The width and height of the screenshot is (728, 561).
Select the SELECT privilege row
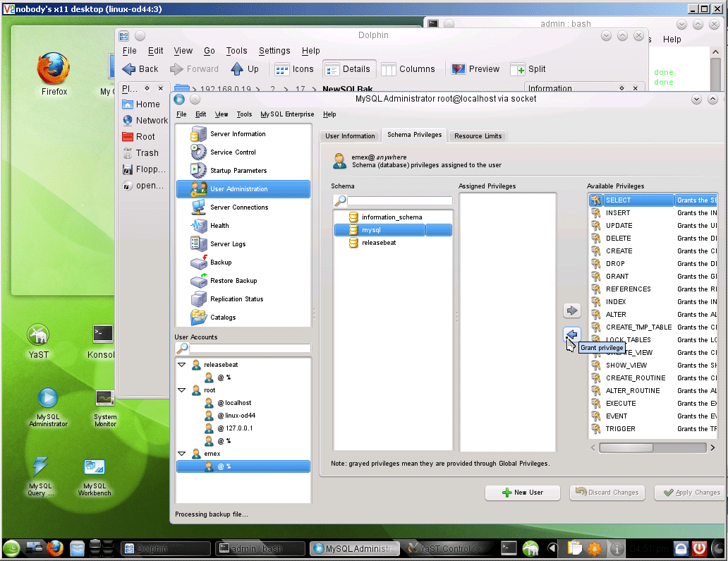(653, 200)
